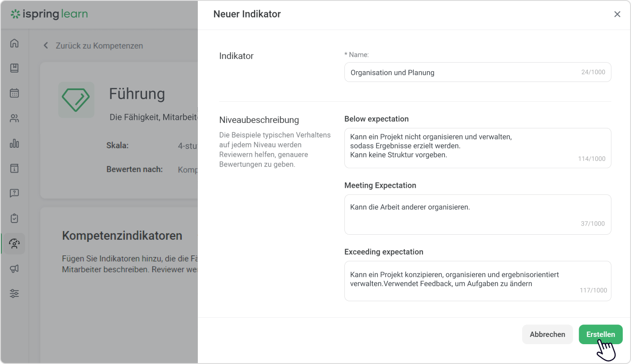Click the 117/1000 character counter
This screenshot has width=631, height=364.
593,290
